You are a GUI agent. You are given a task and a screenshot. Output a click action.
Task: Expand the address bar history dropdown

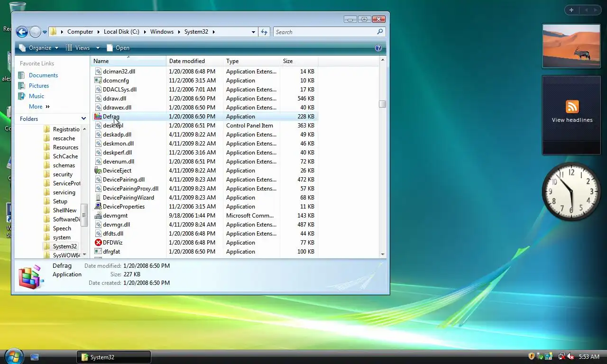pyautogui.click(x=253, y=32)
